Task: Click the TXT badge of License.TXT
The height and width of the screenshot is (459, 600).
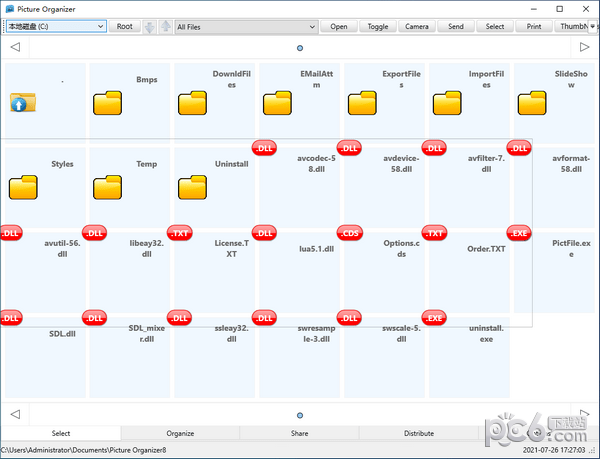Action: (179, 233)
